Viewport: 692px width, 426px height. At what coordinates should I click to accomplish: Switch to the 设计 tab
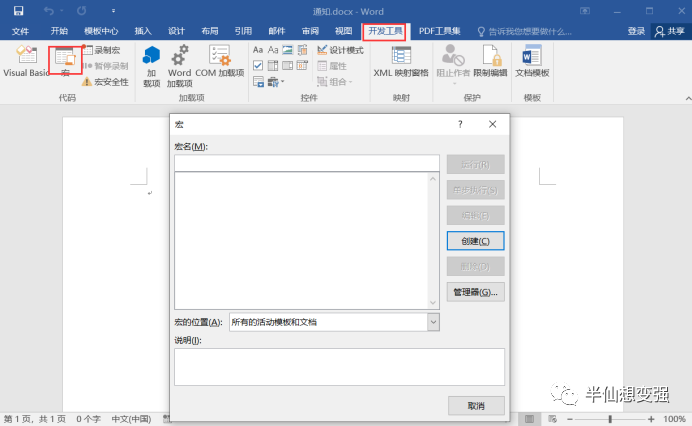[176, 31]
